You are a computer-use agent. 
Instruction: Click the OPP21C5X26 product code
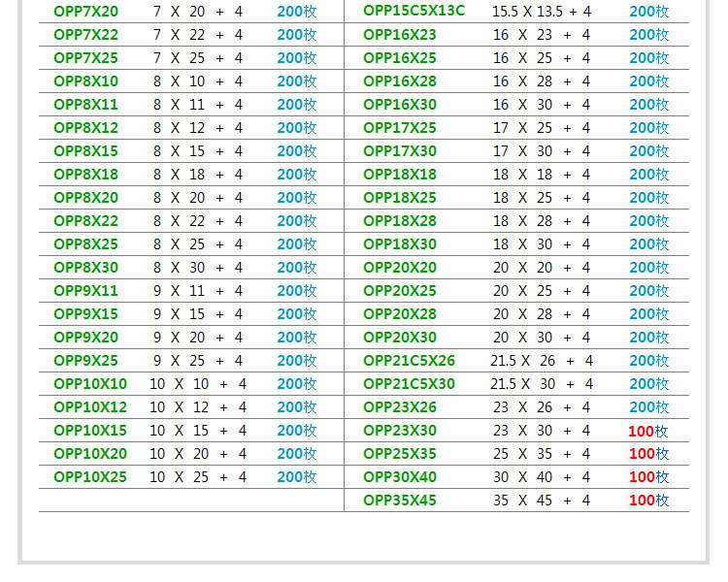pyautogui.click(x=409, y=361)
